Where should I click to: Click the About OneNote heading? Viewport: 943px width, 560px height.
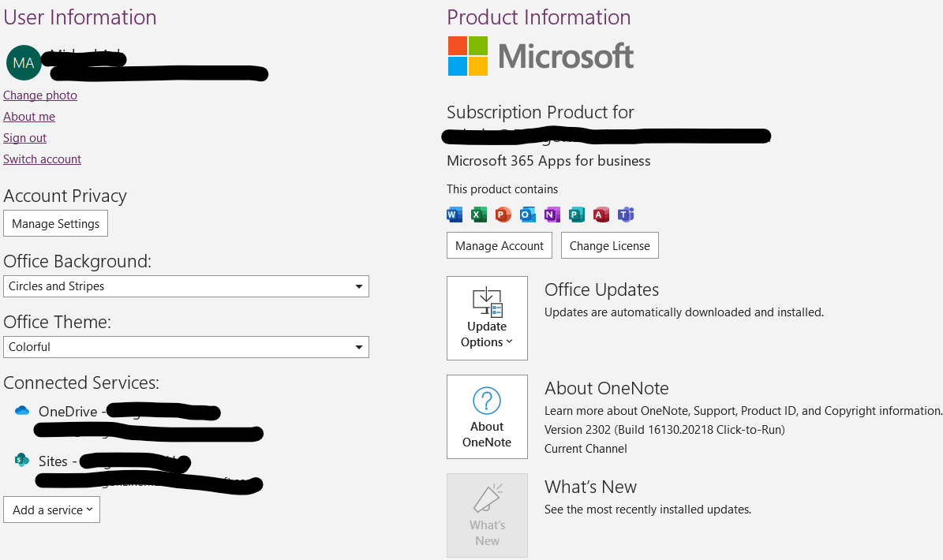click(606, 388)
